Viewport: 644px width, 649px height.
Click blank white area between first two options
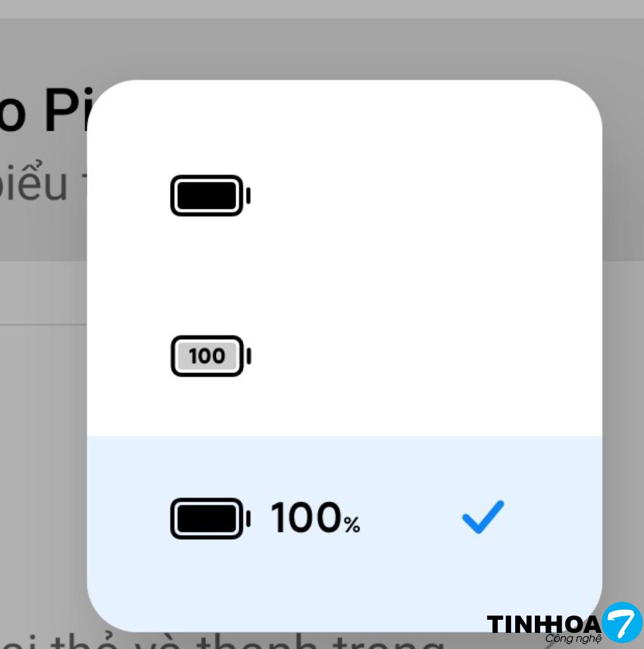(x=344, y=274)
